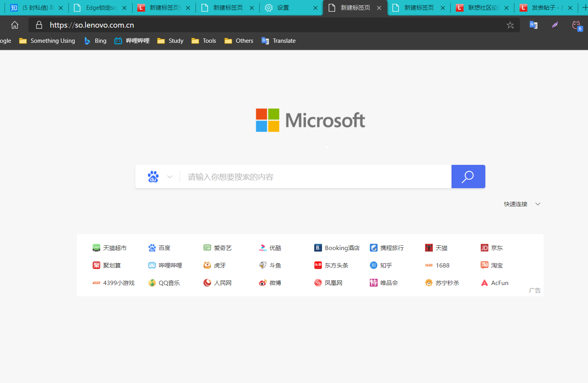Open the 携程旅行 quick link

(387, 248)
